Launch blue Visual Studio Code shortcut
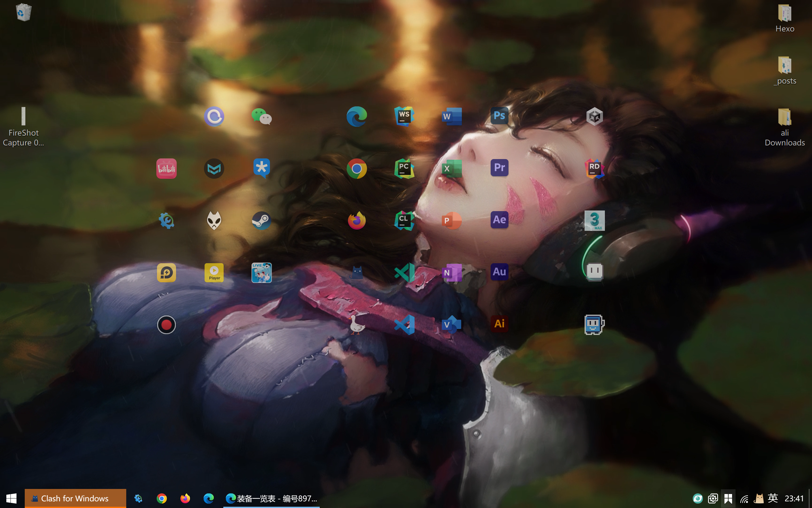This screenshot has height=508, width=812. [404, 324]
